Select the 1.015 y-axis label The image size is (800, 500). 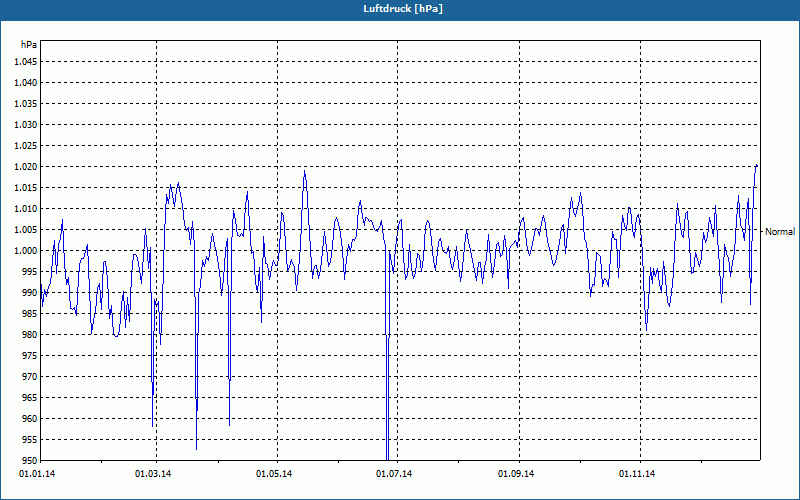tap(26, 188)
